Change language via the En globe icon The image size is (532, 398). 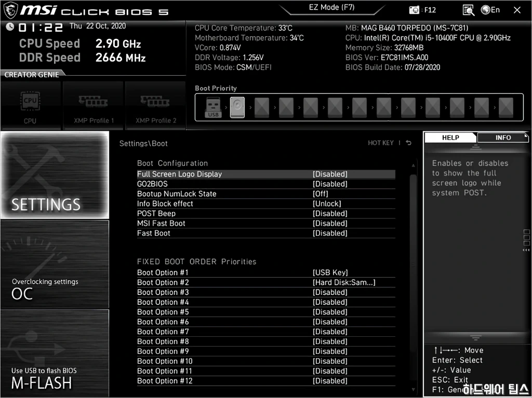click(490, 10)
